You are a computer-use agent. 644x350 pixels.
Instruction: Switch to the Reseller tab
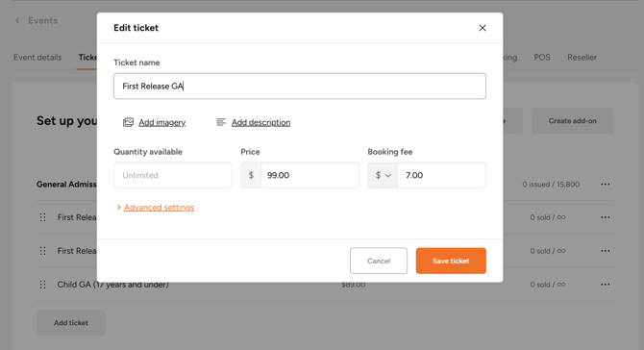click(582, 58)
